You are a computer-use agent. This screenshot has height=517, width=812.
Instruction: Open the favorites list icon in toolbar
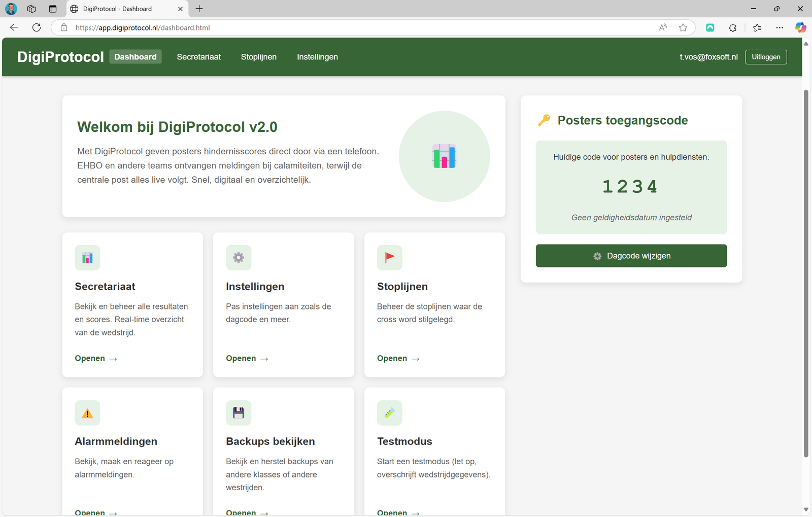(757, 27)
